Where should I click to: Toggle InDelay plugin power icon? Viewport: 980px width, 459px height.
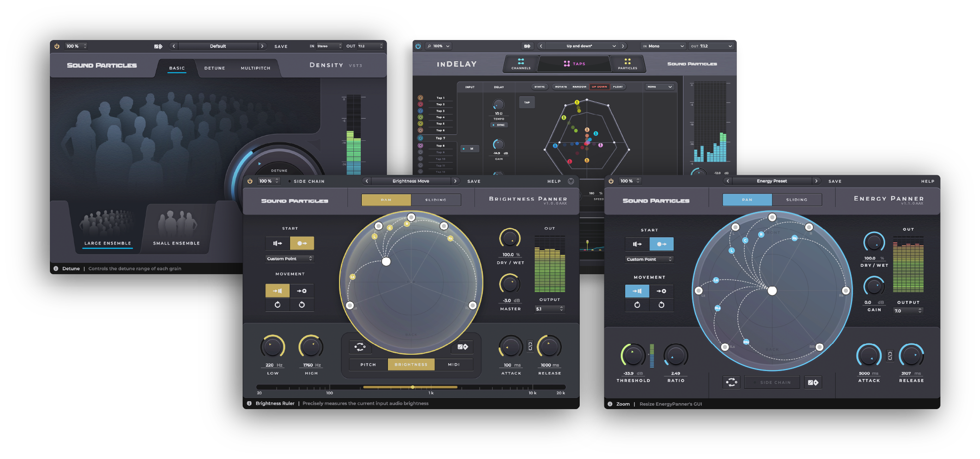418,46
